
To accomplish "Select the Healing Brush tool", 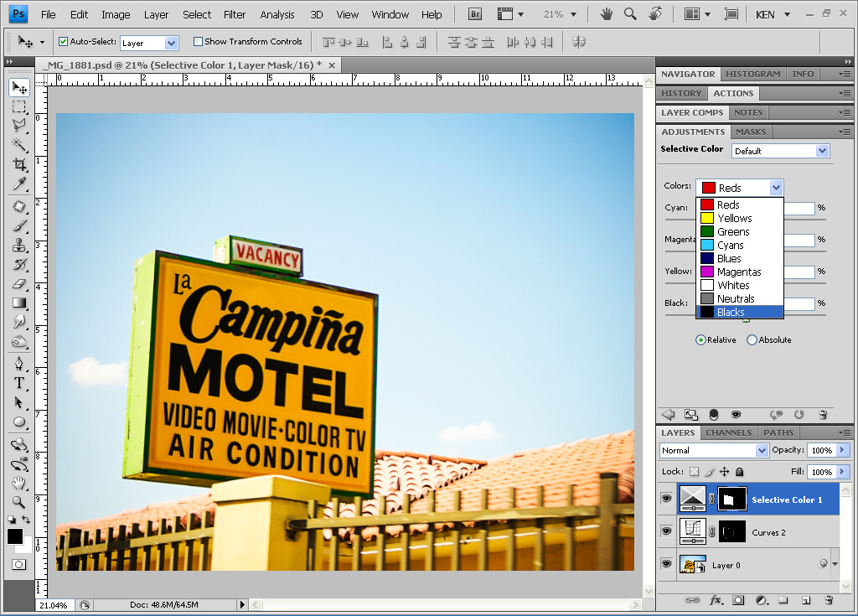I will [19, 206].
